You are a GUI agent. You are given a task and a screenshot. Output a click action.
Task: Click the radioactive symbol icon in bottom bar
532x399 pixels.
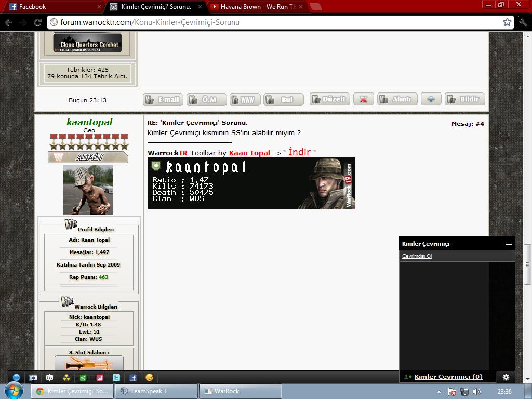(66, 378)
